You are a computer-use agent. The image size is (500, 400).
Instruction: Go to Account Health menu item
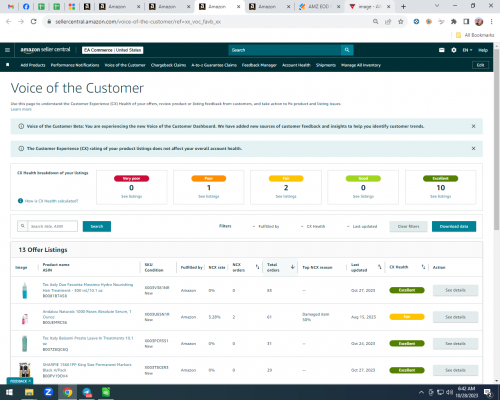(296, 65)
